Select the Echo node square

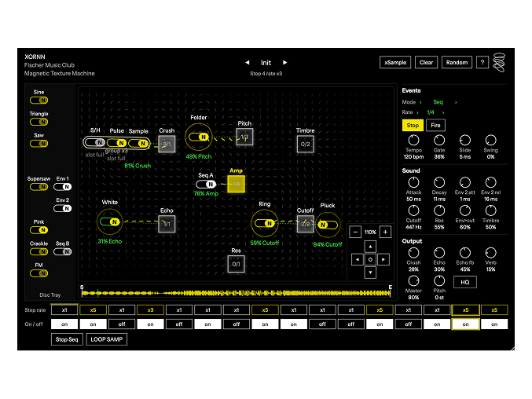[167, 224]
